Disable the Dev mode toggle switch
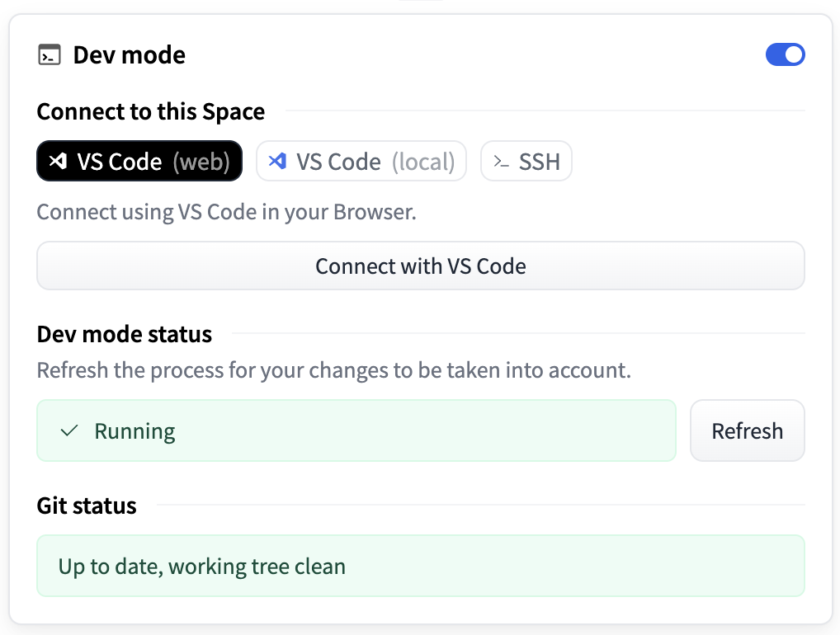 click(785, 54)
